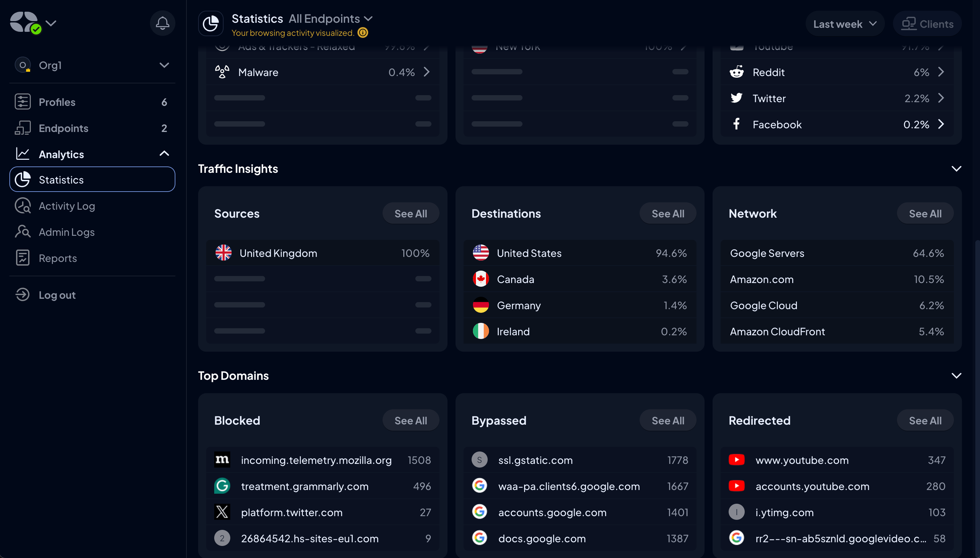The width and height of the screenshot is (980, 558).
Task: Open the Activity Log menu item
Action: click(x=67, y=206)
